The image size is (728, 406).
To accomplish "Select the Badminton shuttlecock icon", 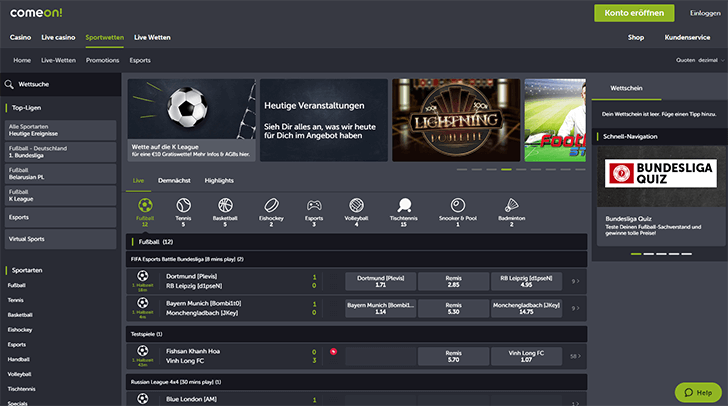I will 512,205.
